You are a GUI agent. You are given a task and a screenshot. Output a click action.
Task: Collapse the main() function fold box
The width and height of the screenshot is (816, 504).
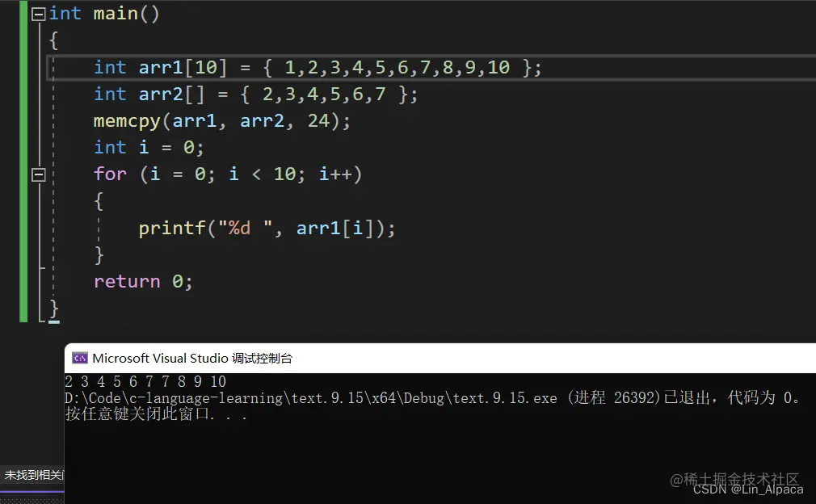click(39, 14)
